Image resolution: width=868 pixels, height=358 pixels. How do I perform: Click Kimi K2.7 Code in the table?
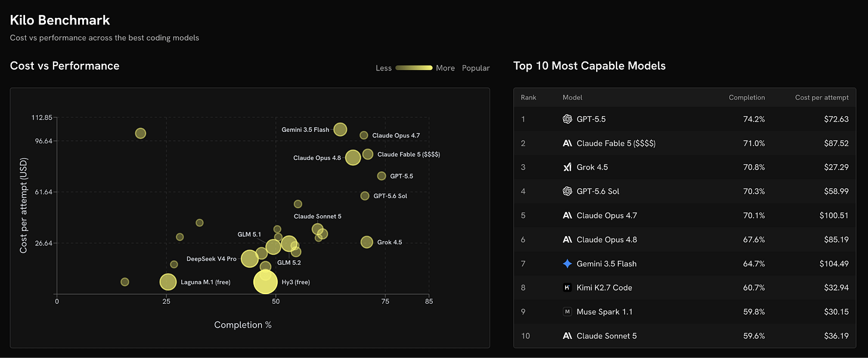coord(604,288)
